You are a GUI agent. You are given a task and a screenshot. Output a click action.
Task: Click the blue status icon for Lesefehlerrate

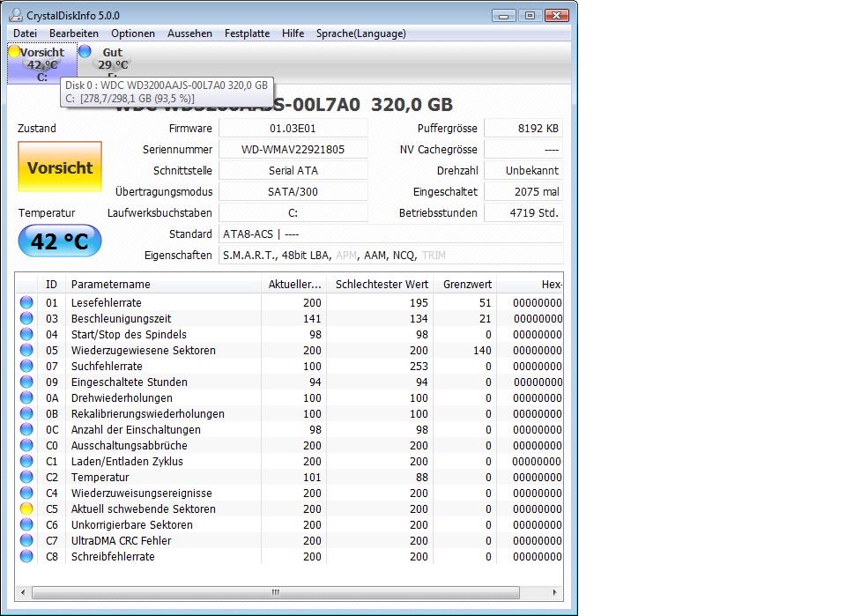[x=26, y=302]
